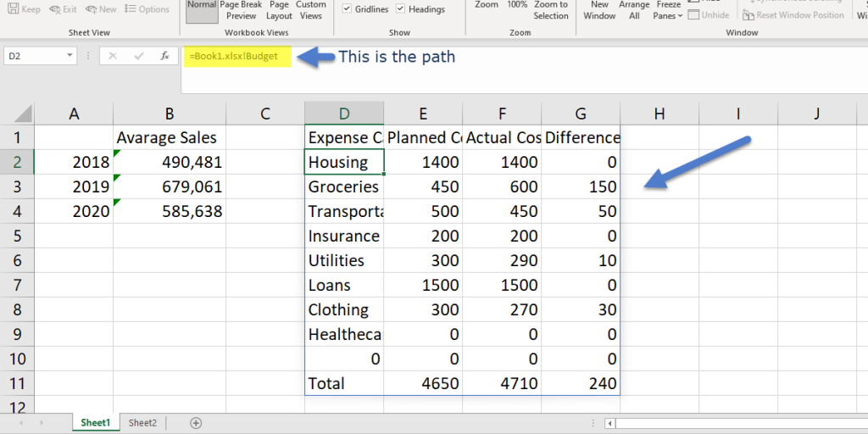Click the Select All corner triangle
868x434 pixels.
pyautogui.click(x=23, y=114)
